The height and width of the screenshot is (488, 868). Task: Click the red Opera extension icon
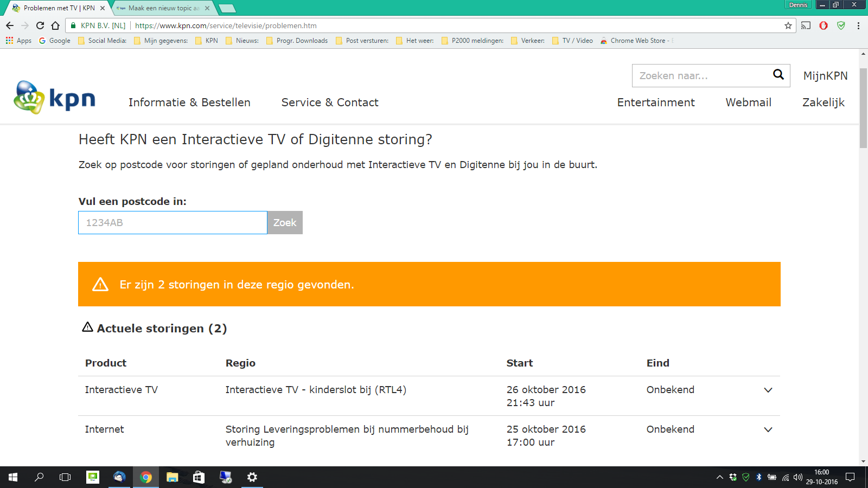pos(824,25)
